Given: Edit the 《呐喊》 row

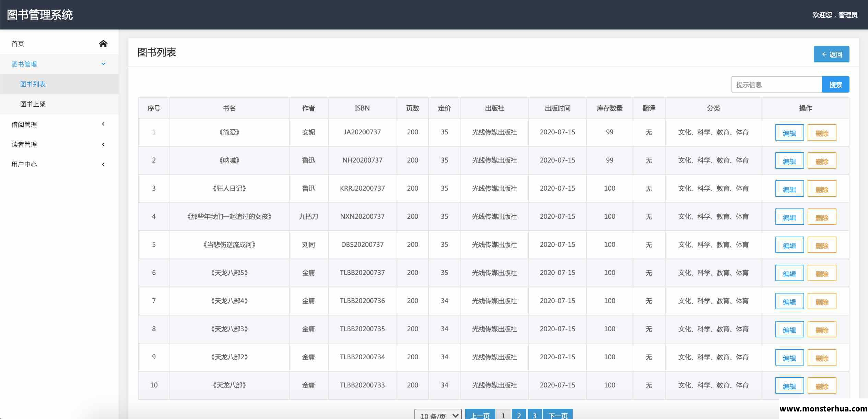Looking at the screenshot, I should [789, 160].
